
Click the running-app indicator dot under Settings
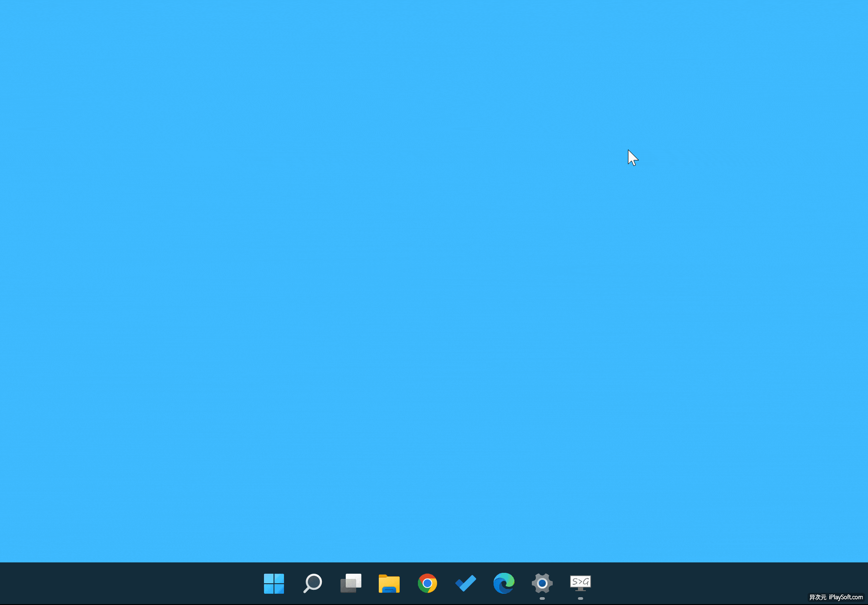point(541,598)
